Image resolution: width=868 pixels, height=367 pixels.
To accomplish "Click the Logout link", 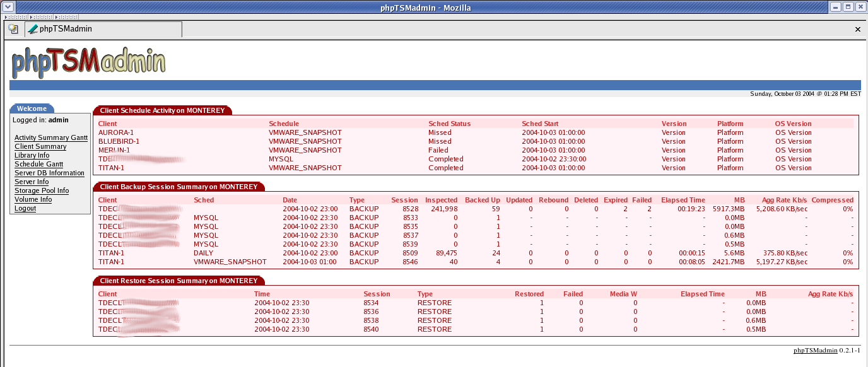I will (25, 208).
